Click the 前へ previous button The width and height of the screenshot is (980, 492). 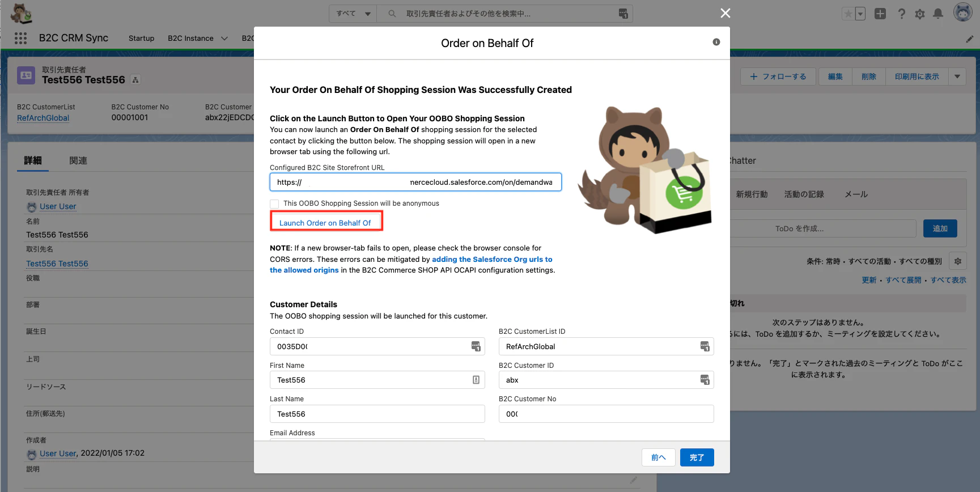click(x=659, y=457)
